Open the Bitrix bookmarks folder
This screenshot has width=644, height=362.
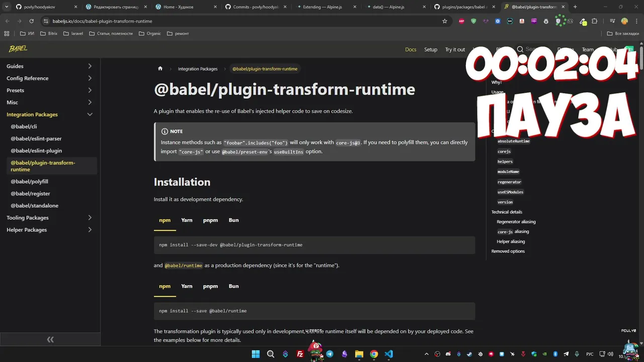[49, 33]
